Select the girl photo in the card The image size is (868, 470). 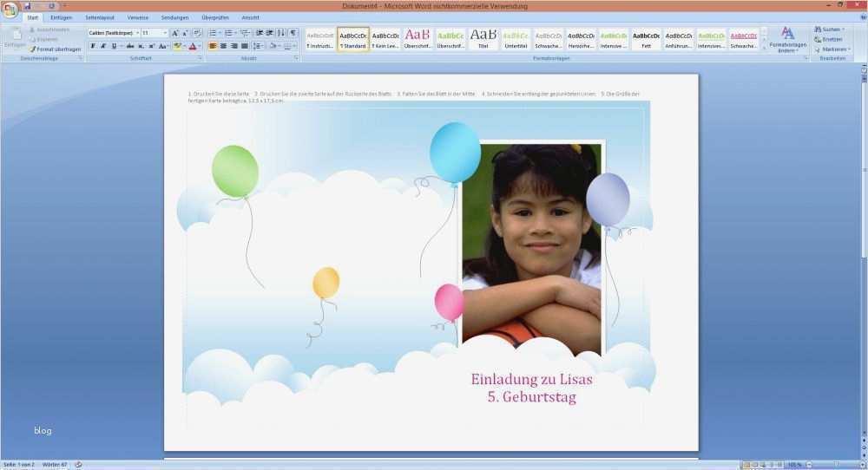(x=532, y=250)
